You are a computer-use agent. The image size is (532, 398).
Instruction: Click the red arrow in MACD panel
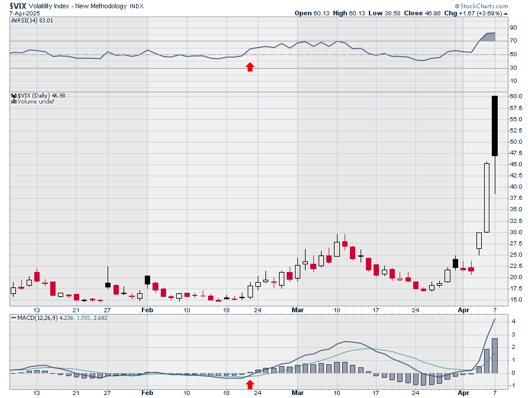pos(250,384)
